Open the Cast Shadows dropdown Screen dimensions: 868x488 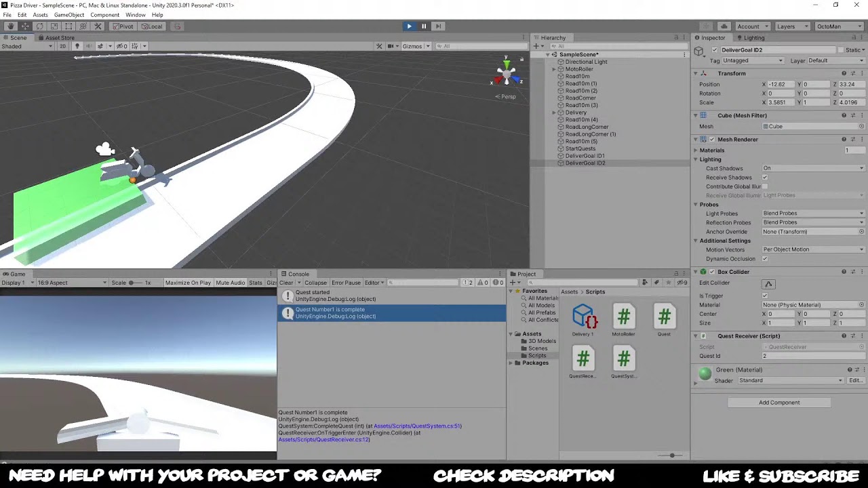click(x=813, y=168)
